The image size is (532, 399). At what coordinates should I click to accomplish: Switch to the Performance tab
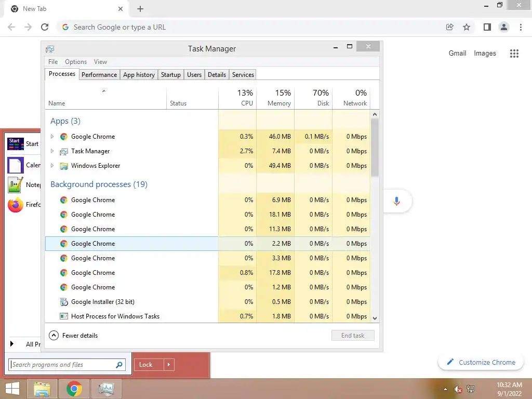(99, 75)
